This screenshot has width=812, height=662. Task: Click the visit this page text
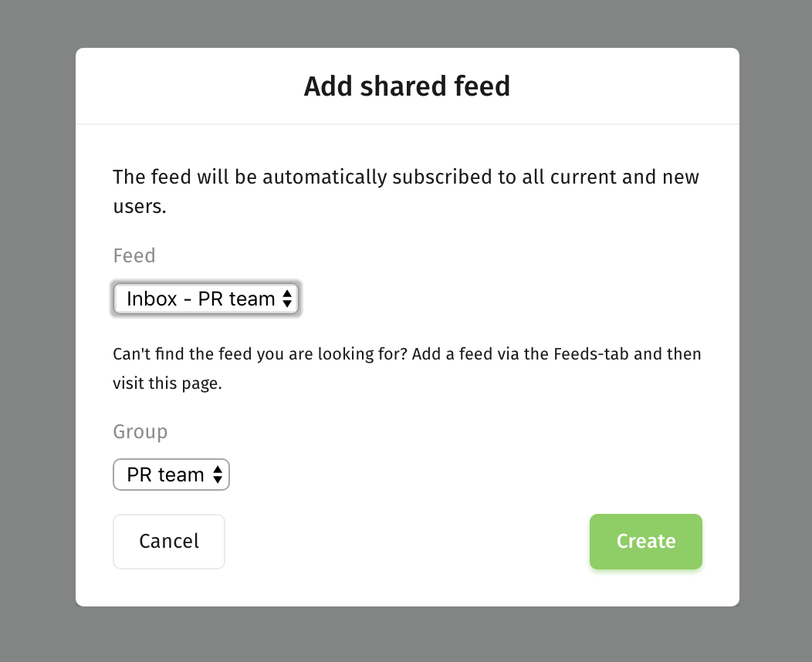pyautogui.click(x=167, y=383)
